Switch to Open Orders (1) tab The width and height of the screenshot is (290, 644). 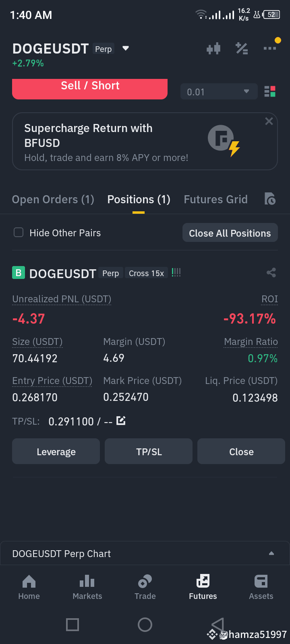coord(53,199)
